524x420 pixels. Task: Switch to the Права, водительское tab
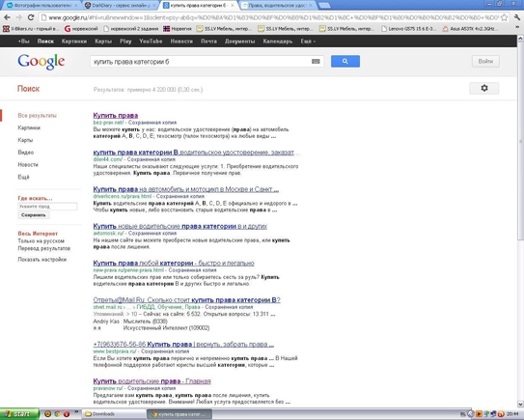tap(277, 6)
